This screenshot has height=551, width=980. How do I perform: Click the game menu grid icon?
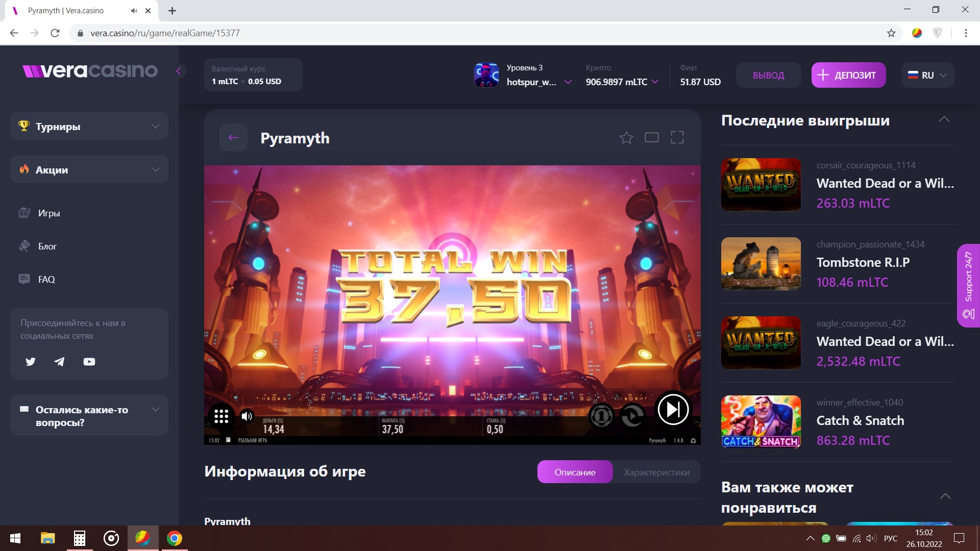pyautogui.click(x=221, y=416)
